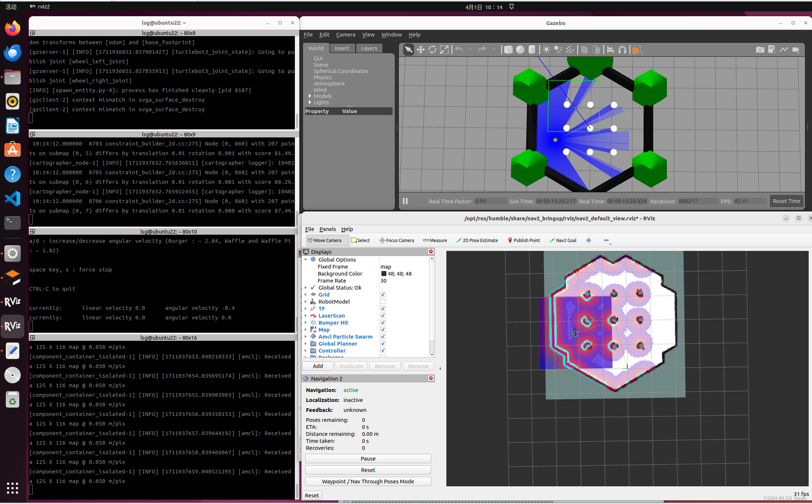Screen dimensions: 812x504
Task: Click the Publish Point tool in RViz
Action: [524, 240]
